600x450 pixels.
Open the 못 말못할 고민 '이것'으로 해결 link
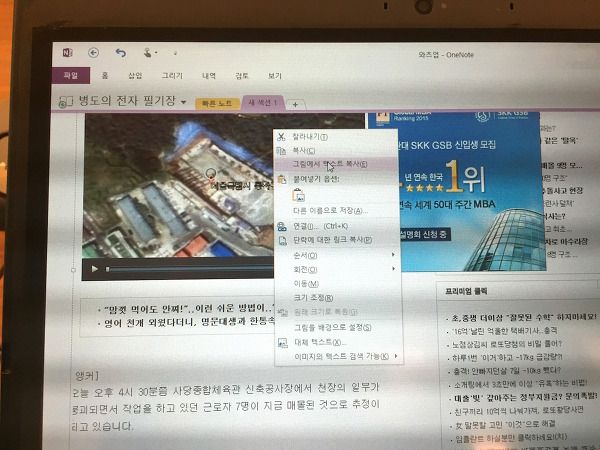tap(505, 424)
